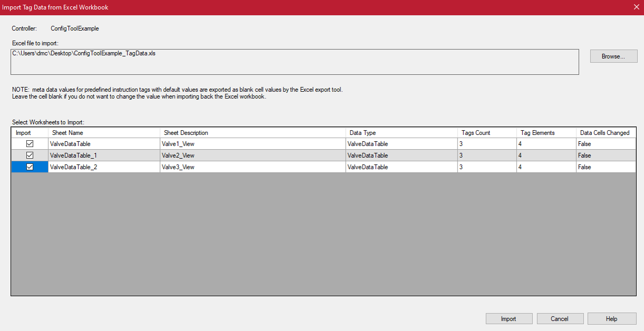Click the False cell in Valve1_View row

606,144
